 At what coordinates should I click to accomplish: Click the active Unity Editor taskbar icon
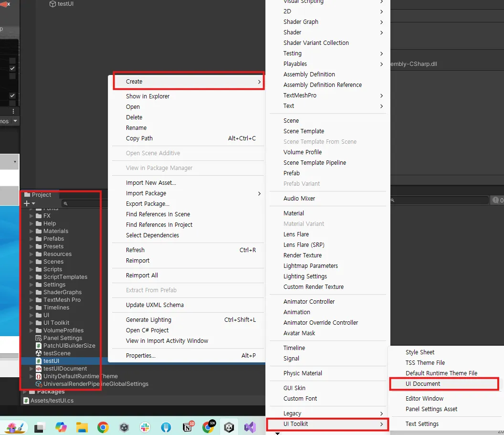coord(229,427)
